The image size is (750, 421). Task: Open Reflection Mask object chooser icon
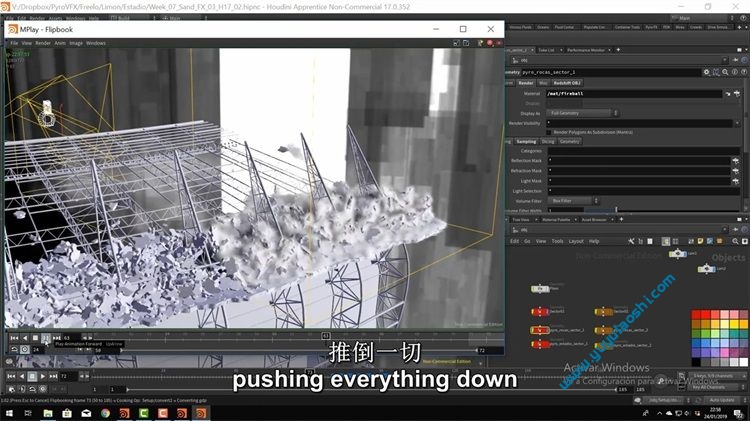pos(736,161)
